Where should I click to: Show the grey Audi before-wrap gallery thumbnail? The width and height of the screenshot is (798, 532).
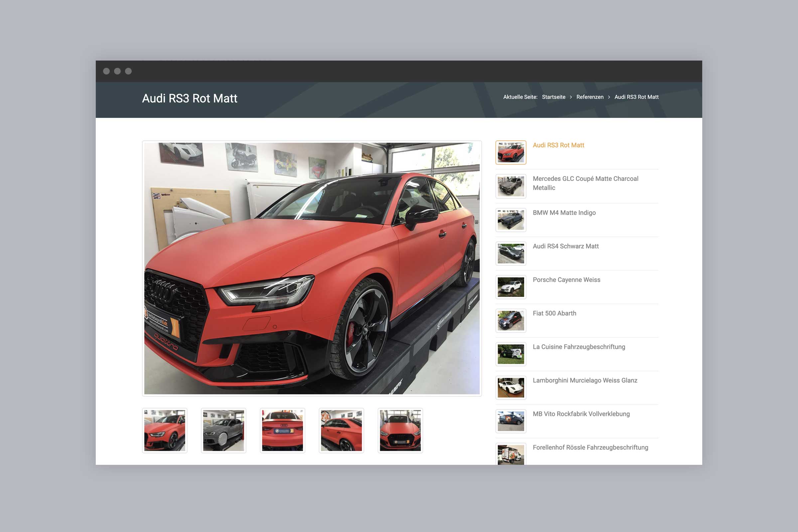pos(223,430)
